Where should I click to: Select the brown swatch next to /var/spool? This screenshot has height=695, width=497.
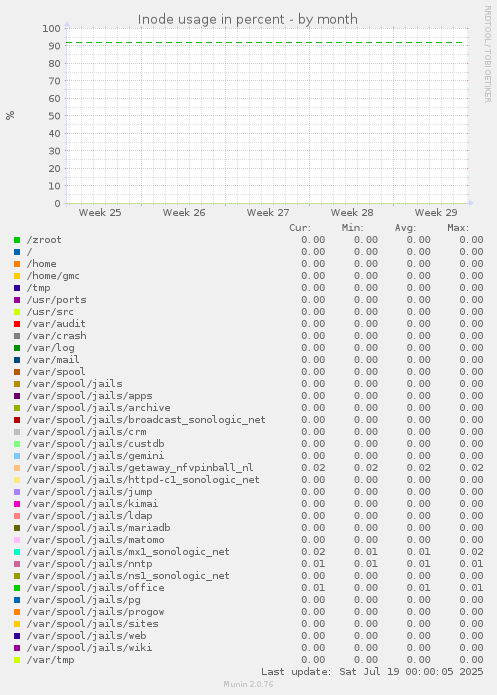[x=17, y=371]
